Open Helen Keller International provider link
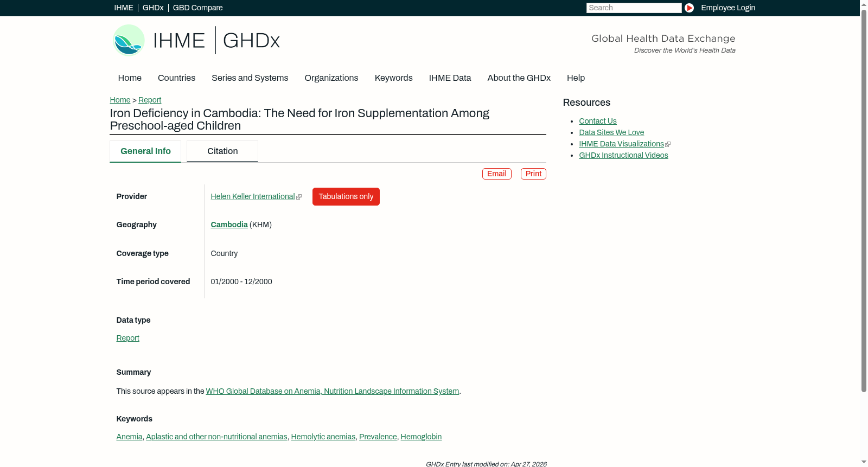Viewport: 868px width, 467px height. [253, 197]
